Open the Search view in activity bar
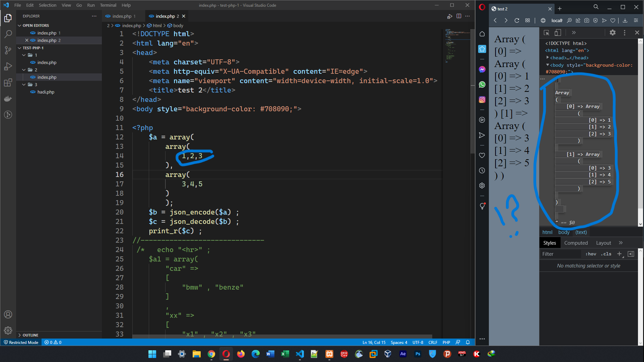644x362 pixels. [8, 34]
